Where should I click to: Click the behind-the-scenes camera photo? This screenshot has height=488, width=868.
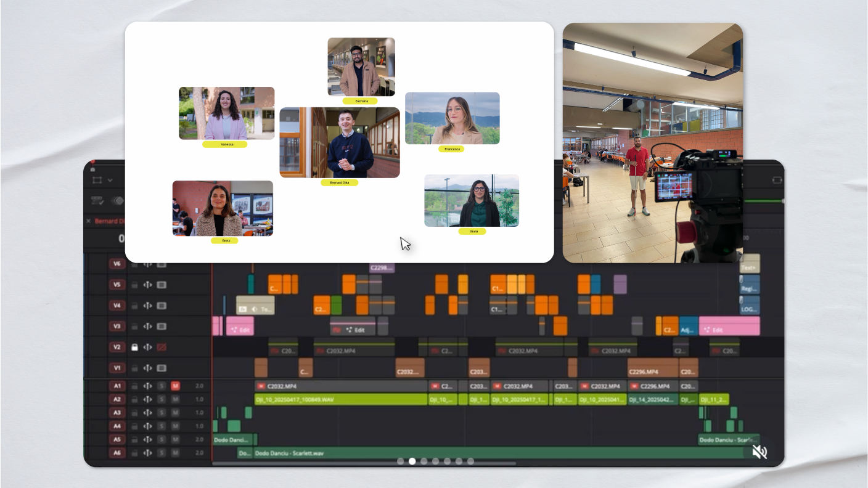(653, 143)
